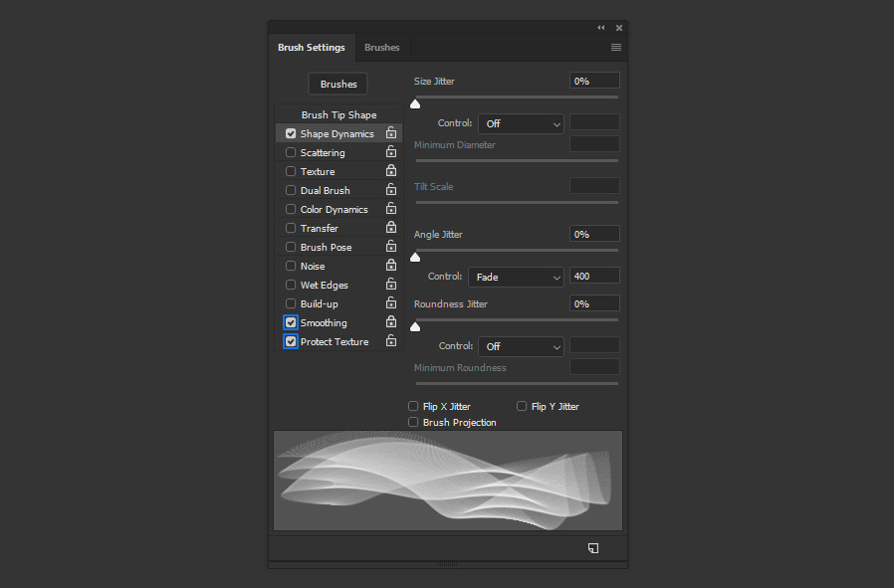Uncheck the Smoothing checkbox
Image resolution: width=894 pixels, height=588 pixels.
point(291,322)
